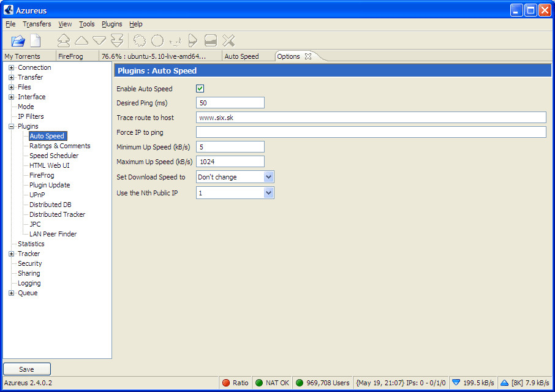Select Ratings & Comments in the tree

60,146
